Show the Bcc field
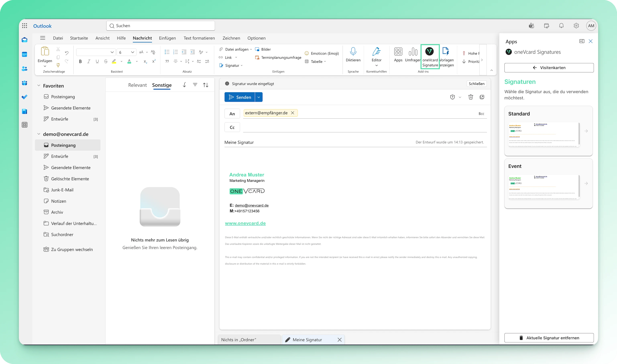617x364 pixels. click(x=481, y=114)
